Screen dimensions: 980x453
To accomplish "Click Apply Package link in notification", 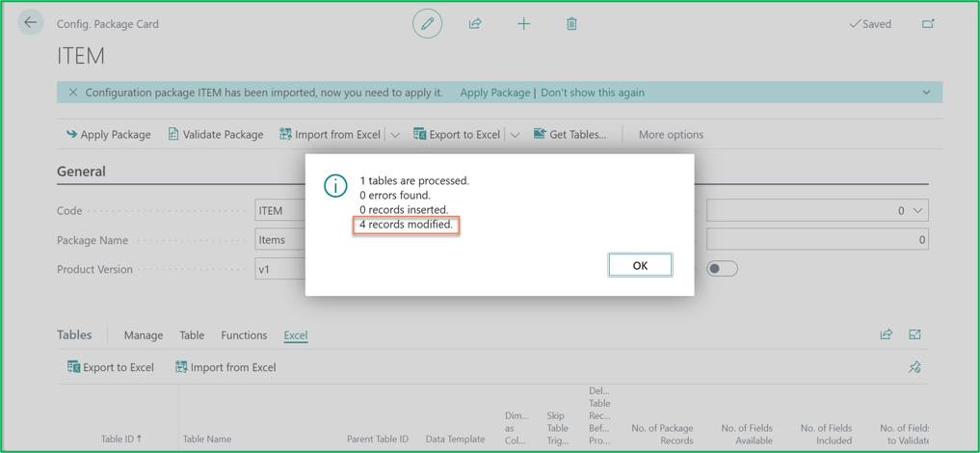I will tap(495, 93).
